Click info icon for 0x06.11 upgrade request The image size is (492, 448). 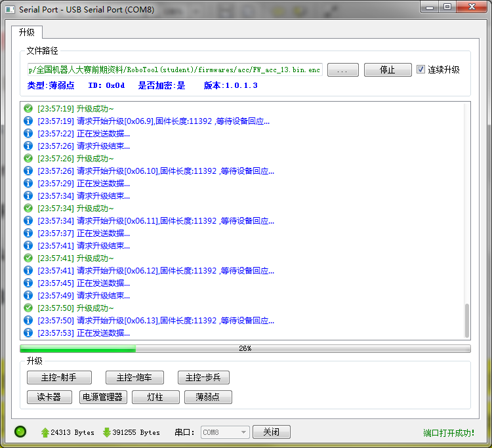click(28, 220)
